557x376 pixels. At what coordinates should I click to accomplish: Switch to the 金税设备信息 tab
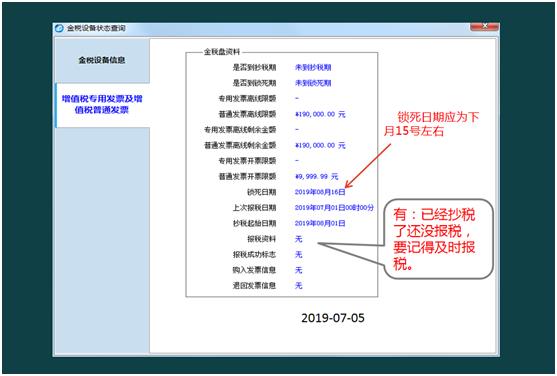[102, 60]
